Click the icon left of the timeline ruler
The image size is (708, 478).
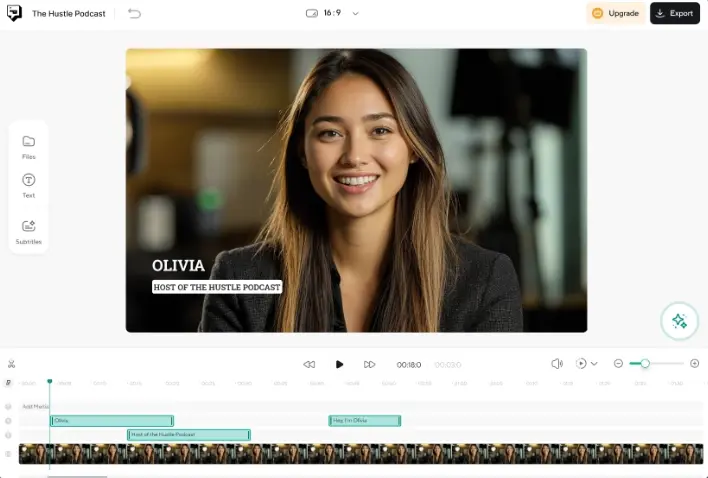point(8,383)
